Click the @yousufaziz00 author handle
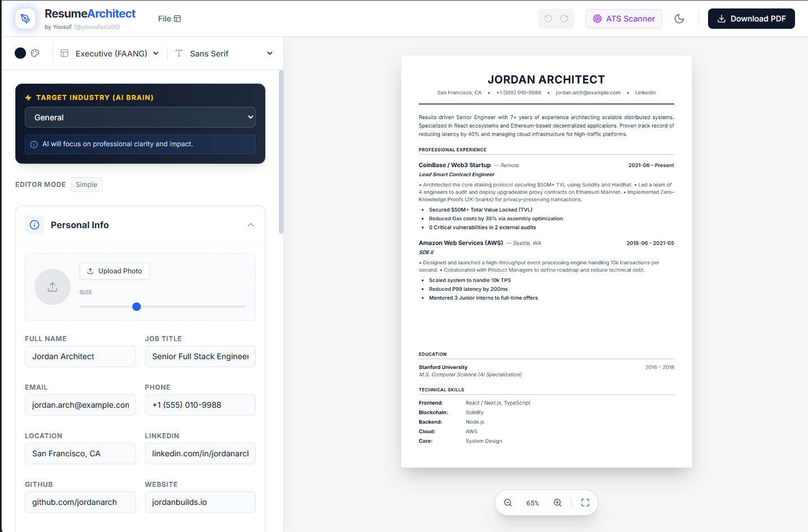The width and height of the screenshot is (808, 532). (x=97, y=27)
